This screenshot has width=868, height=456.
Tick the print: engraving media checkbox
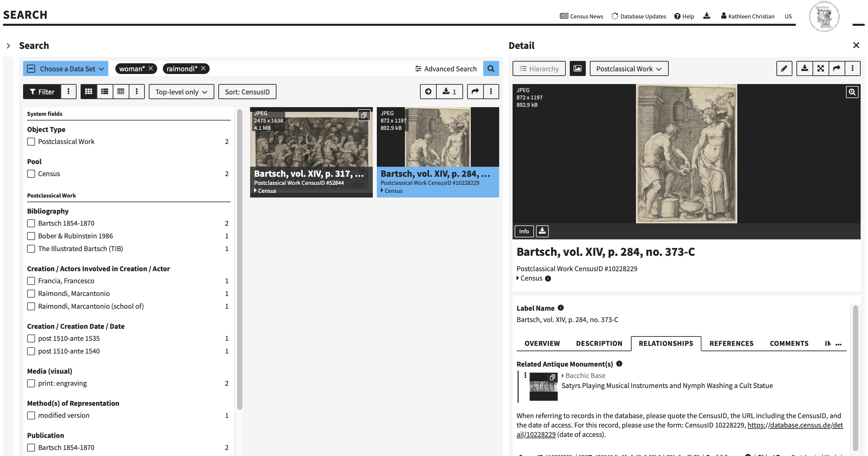[x=31, y=383]
